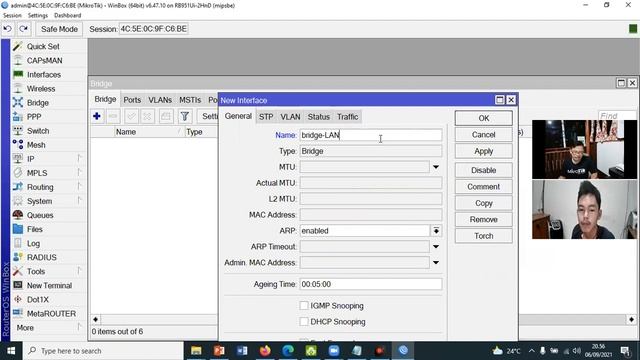Open the ARP dropdown list

[436, 231]
